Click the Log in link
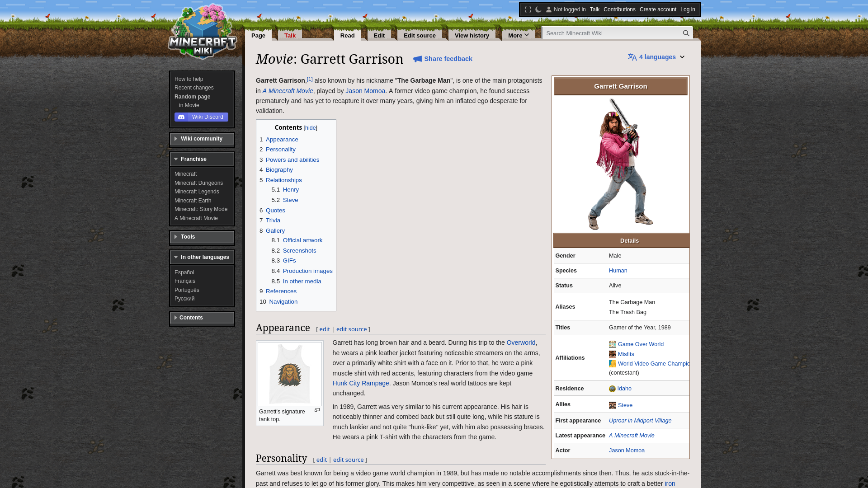The width and height of the screenshot is (868, 488). point(688,9)
